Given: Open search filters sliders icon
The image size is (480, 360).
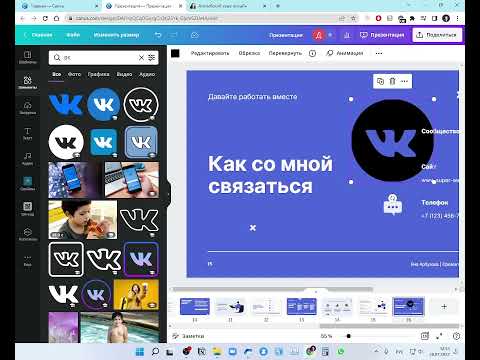Looking at the screenshot, I should pos(152,58).
